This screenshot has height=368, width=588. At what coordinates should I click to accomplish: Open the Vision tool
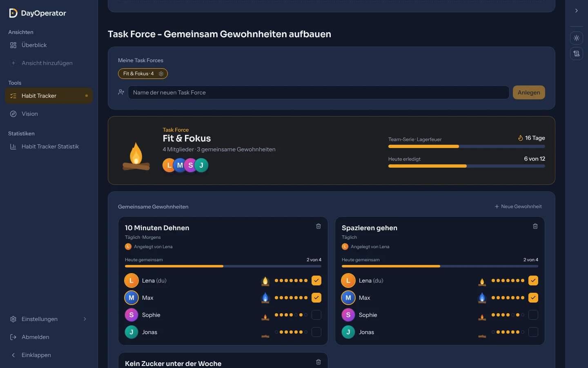[49, 114]
